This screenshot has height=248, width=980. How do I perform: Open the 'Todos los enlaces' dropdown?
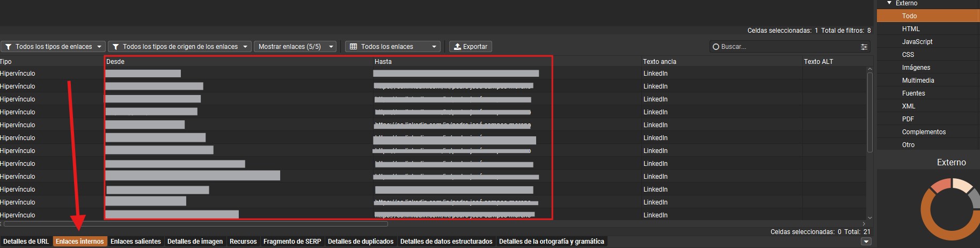(393, 47)
